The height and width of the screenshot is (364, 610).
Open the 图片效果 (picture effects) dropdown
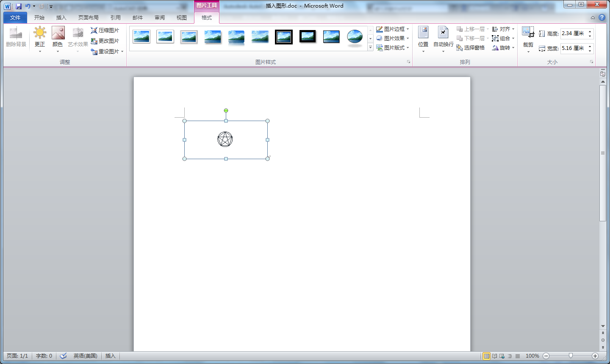click(393, 39)
